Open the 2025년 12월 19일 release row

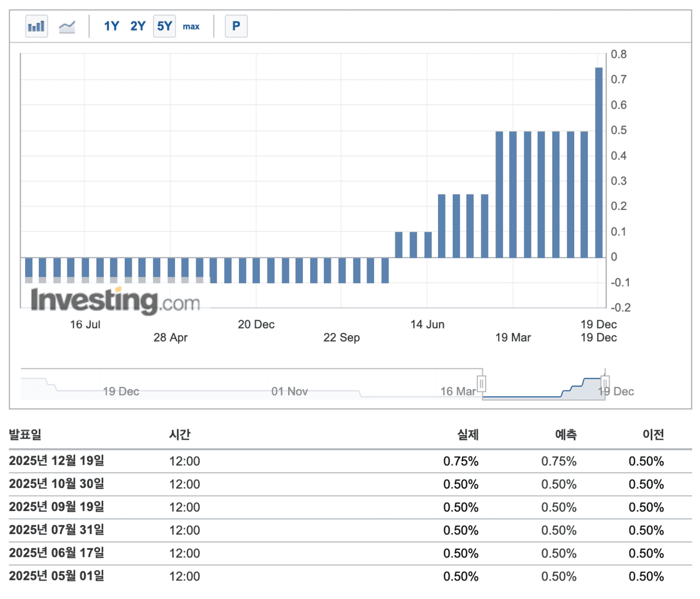click(57, 461)
